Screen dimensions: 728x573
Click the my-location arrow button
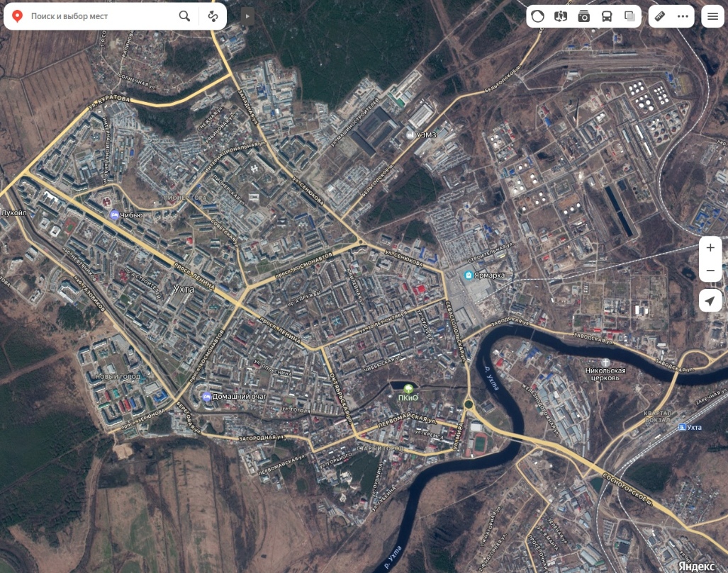click(x=710, y=300)
